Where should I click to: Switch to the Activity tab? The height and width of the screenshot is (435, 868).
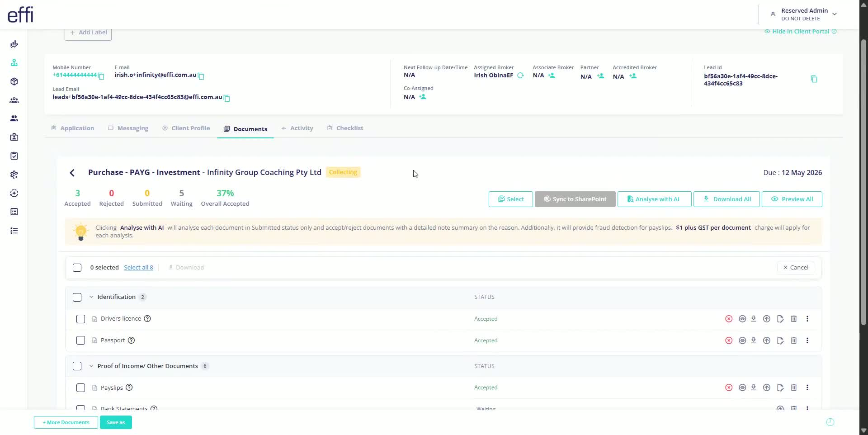pyautogui.click(x=297, y=128)
